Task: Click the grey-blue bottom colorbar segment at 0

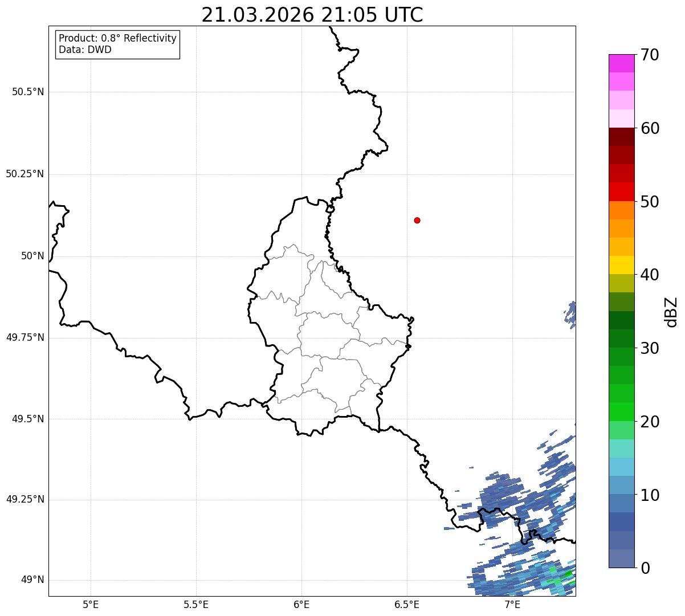Action: [621, 558]
